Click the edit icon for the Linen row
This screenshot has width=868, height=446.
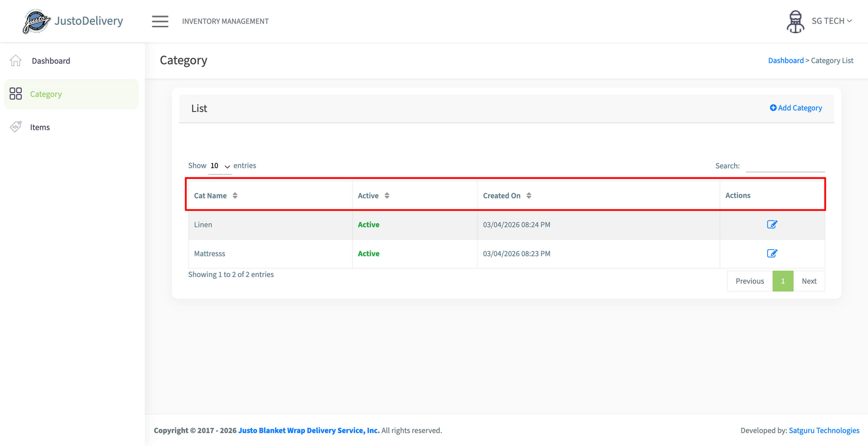(771, 224)
